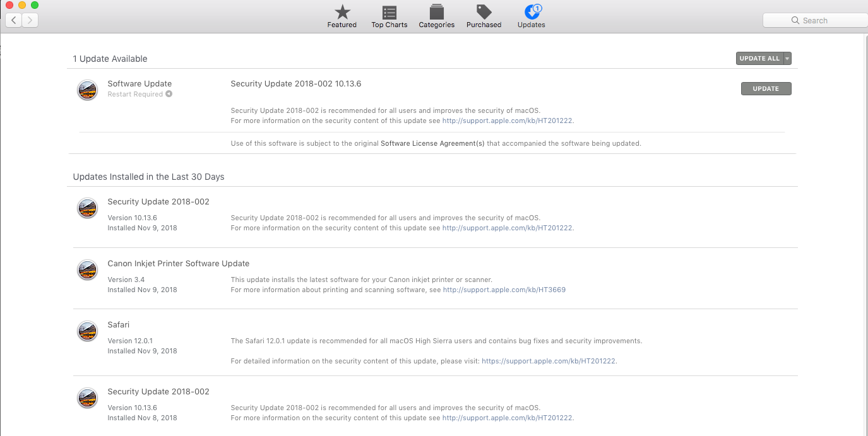Image resolution: width=868 pixels, height=436 pixels.
Task: Click 'Installed Nov 9, 2018' under Canon
Action: point(142,290)
